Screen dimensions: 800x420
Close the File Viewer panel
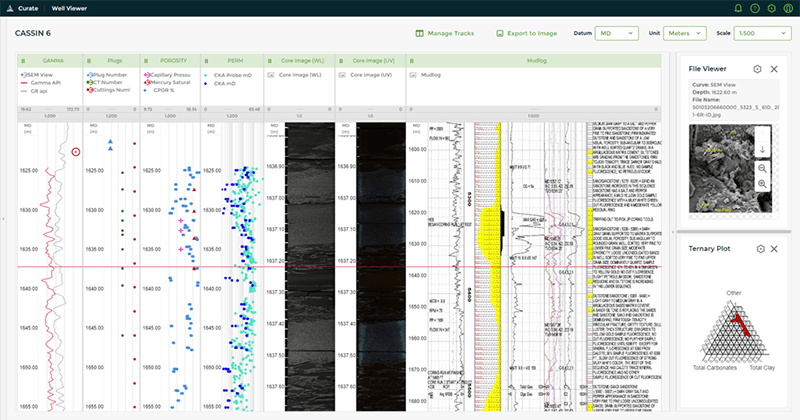pos(773,69)
